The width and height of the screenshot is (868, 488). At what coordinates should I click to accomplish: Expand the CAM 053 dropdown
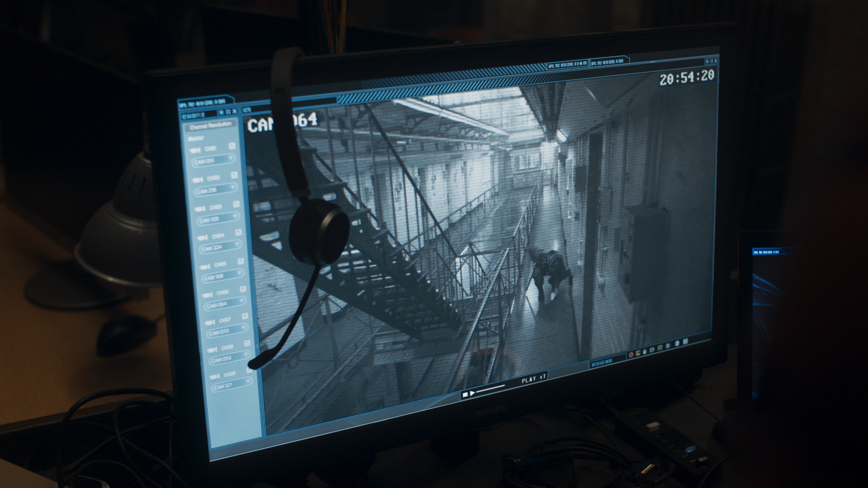[230, 358]
